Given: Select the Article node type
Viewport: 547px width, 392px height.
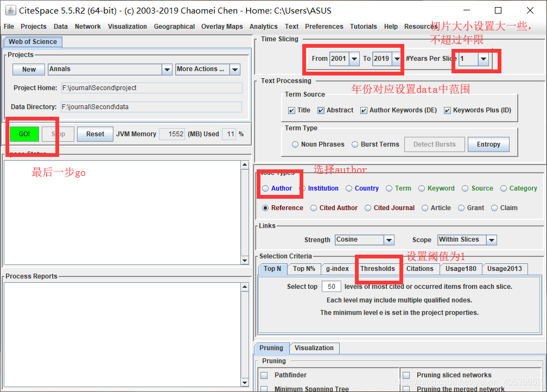Looking at the screenshot, I should (425, 208).
